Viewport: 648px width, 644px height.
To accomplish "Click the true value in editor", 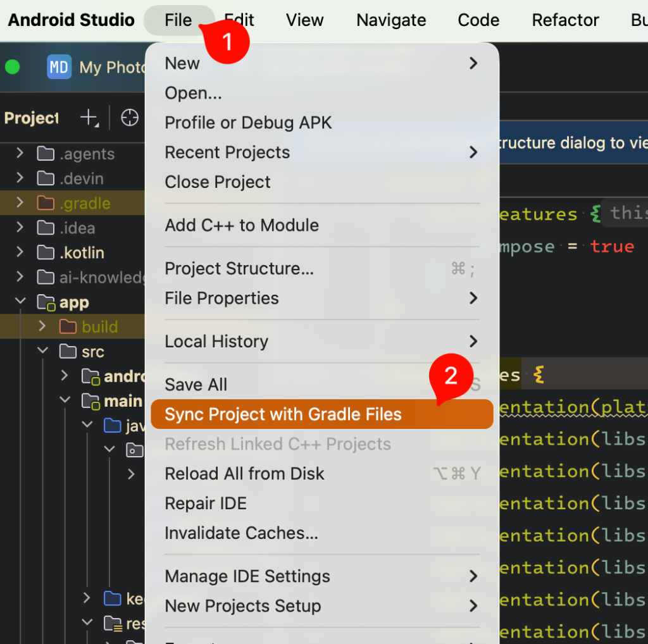I will (612, 246).
